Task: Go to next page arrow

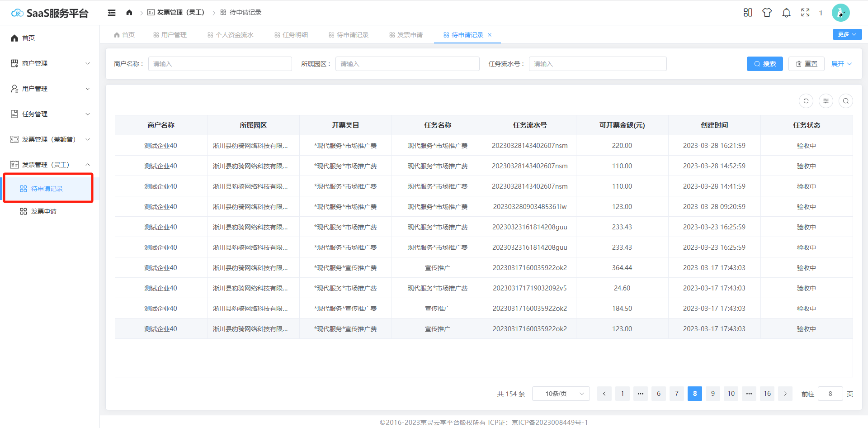Action: click(785, 394)
